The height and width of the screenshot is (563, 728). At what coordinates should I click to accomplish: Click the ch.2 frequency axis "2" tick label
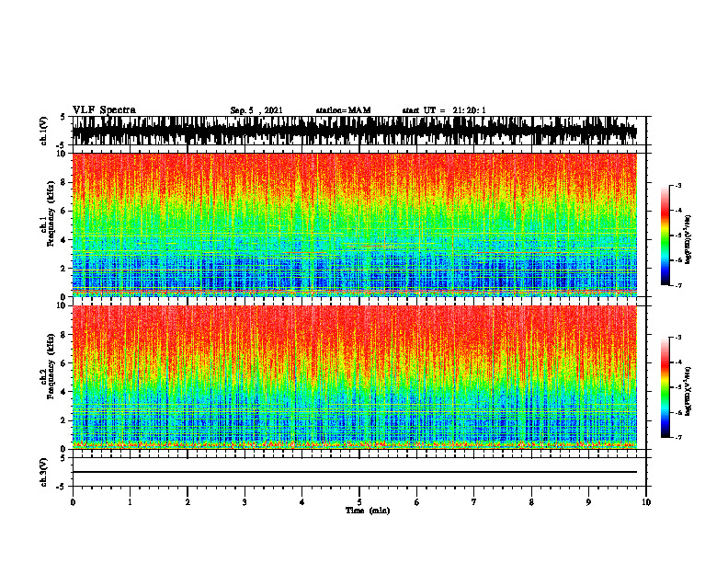64,420
